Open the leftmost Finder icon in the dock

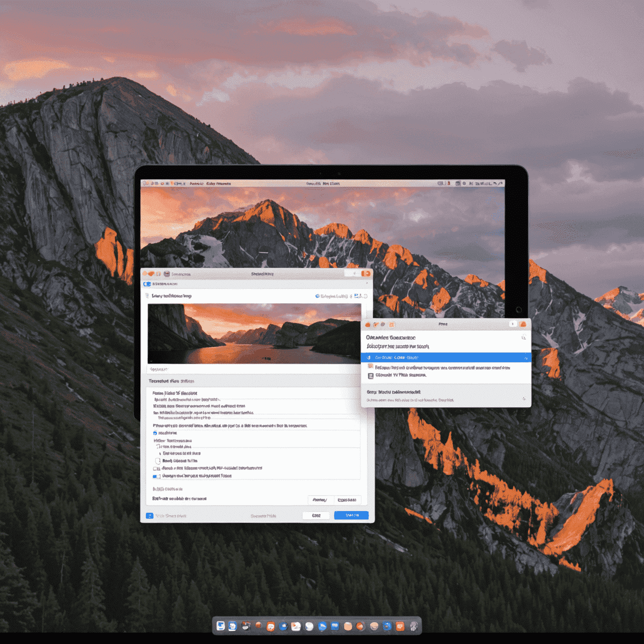click(221, 626)
